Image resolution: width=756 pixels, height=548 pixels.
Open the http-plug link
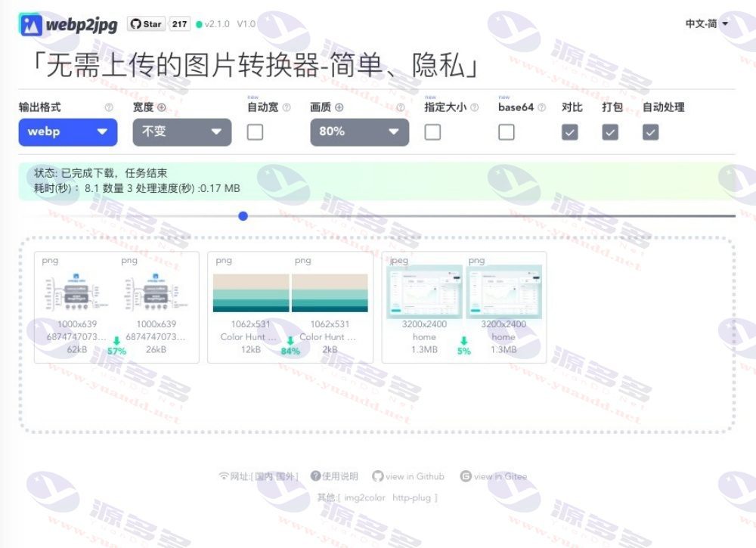[x=411, y=497]
